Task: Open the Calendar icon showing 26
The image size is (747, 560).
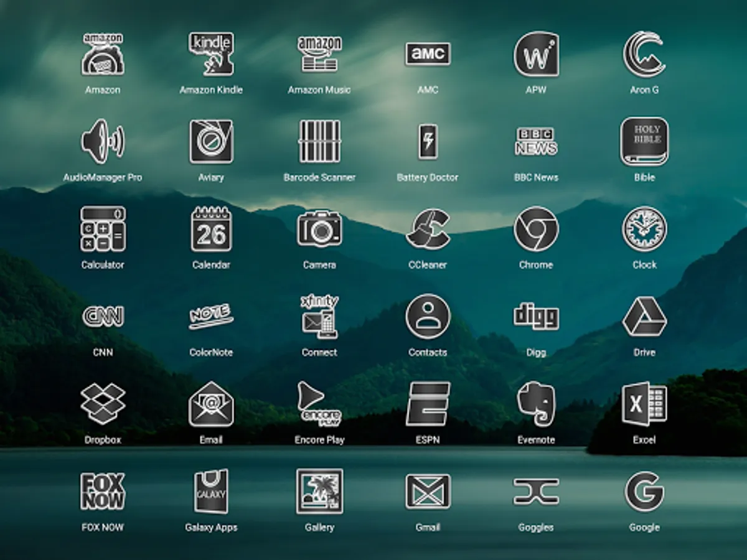Action: (x=211, y=229)
